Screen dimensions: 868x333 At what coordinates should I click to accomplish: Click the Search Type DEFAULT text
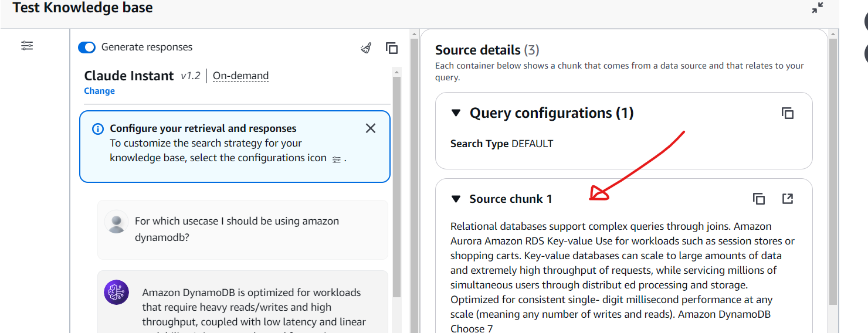pyautogui.click(x=501, y=144)
